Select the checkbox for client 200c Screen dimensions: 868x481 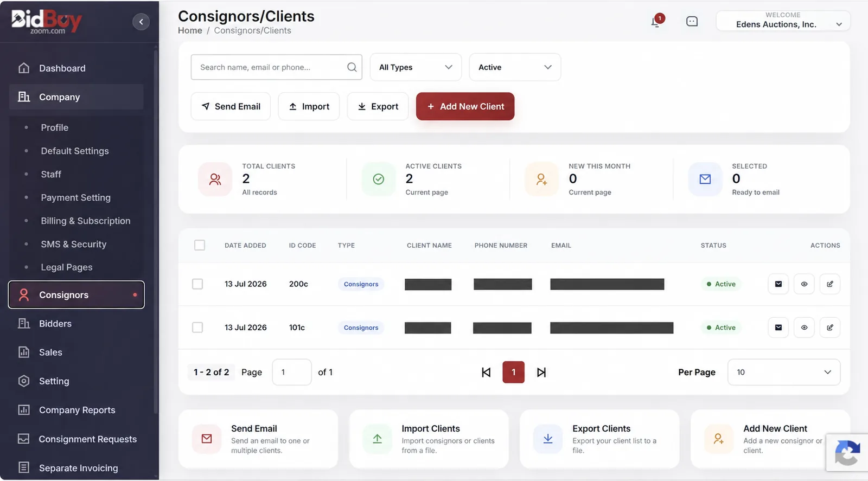[x=197, y=284]
